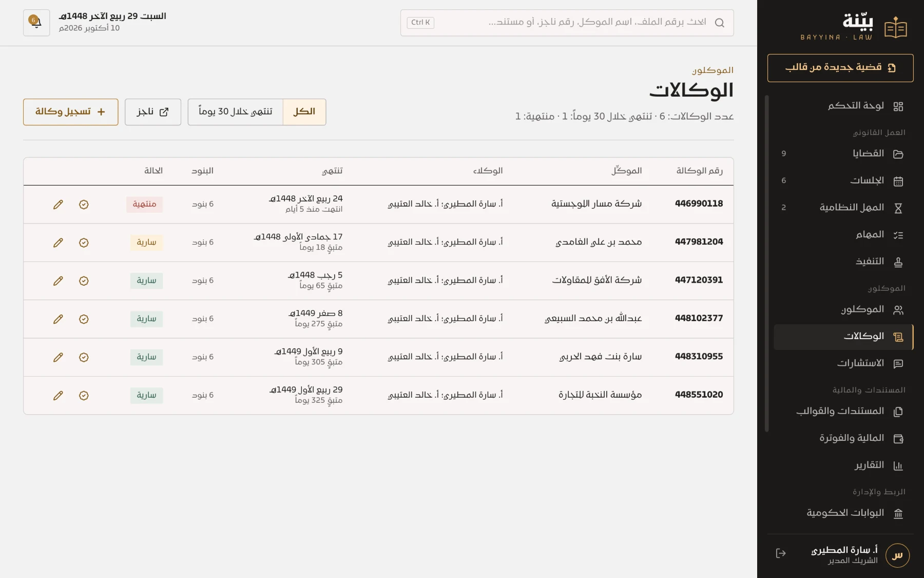The height and width of the screenshot is (578, 924).
Task: Open the التقارير page
Action: point(843,465)
